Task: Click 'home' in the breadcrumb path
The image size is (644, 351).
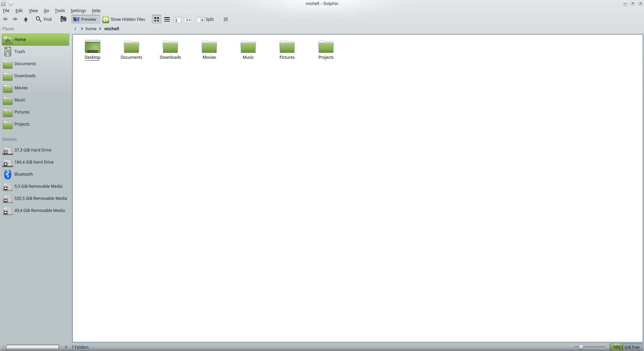Action: click(x=91, y=29)
